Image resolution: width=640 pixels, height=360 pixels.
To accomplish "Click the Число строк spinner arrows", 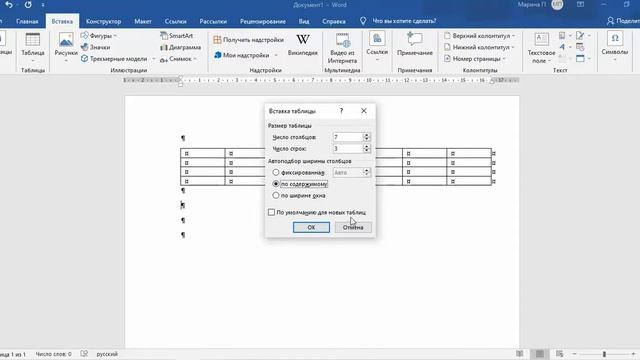I will coord(367,149).
